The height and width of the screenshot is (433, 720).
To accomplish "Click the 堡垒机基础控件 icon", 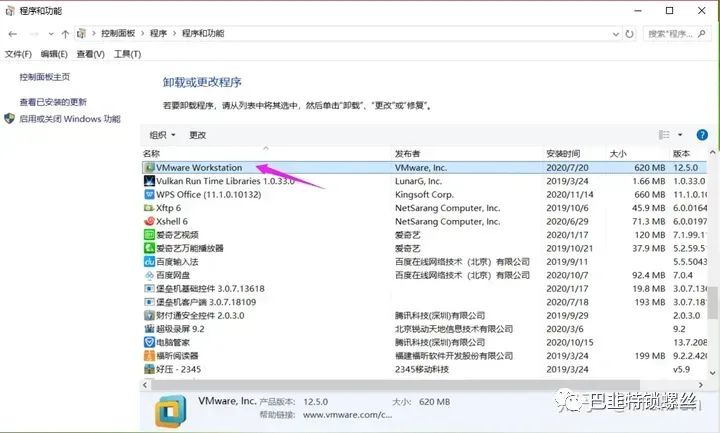I will 149,288.
